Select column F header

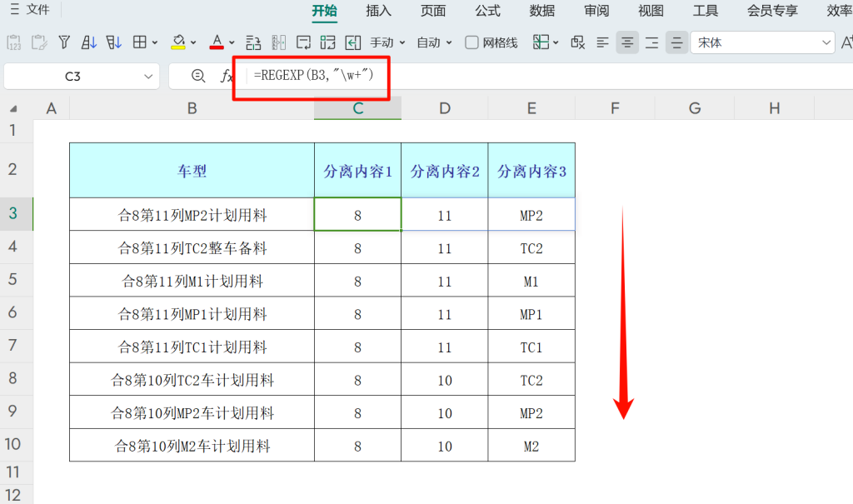coord(615,108)
